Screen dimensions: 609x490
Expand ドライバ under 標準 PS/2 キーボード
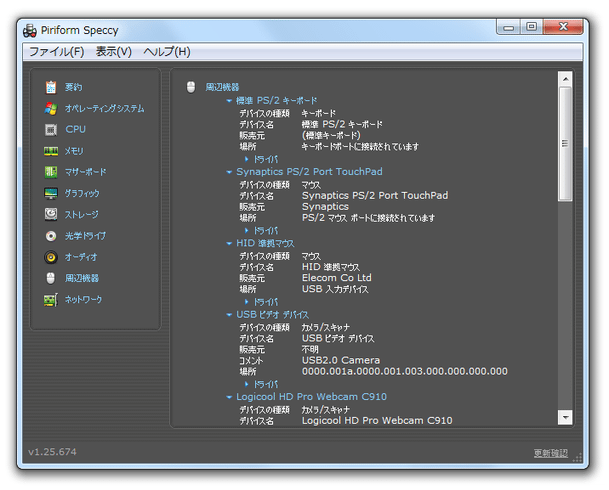pyautogui.click(x=247, y=159)
